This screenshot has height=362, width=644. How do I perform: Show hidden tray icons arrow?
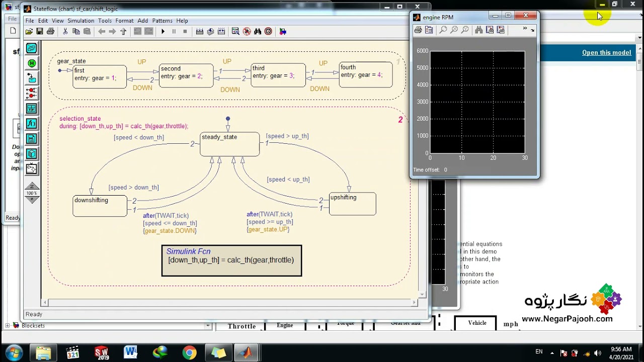tap(552, 353)
